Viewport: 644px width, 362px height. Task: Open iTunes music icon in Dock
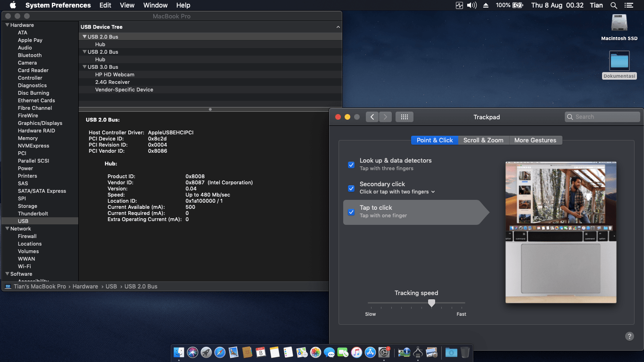click(x=357, y=352)
